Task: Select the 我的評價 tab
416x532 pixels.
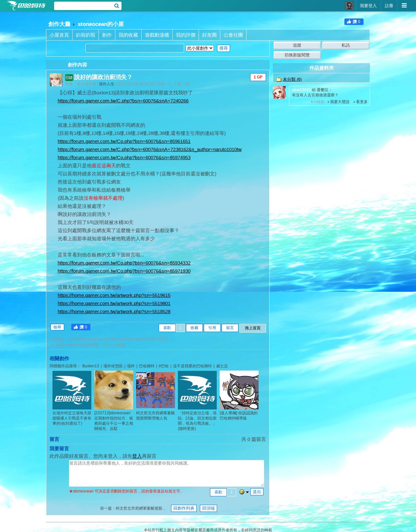Action: point(186,35)
